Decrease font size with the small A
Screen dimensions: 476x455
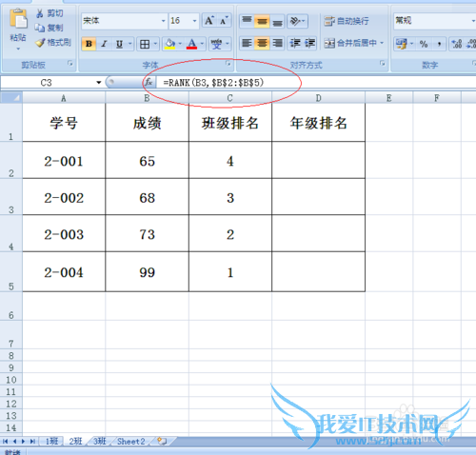223,21
